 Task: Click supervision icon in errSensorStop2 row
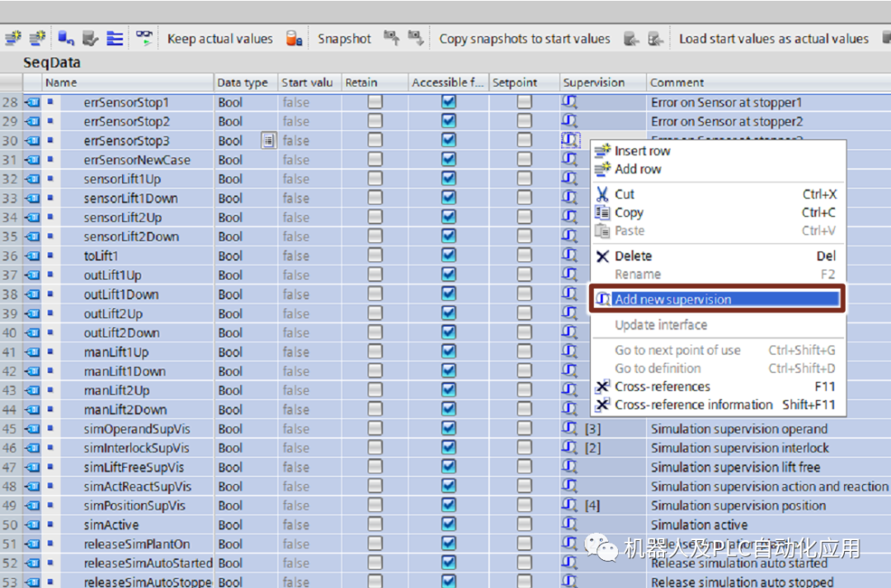pyautogui.click(x=569, y=121)
